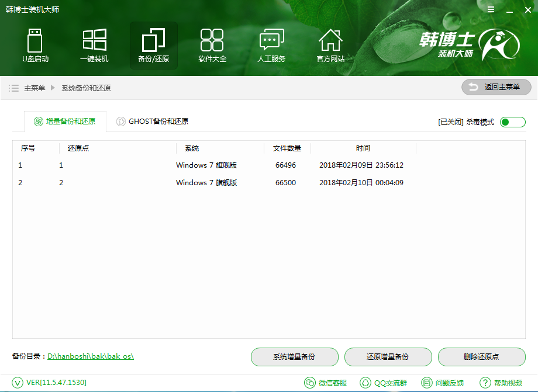
Task: Open the hamburger menu near window controls
Action: [x=491, y=9]
